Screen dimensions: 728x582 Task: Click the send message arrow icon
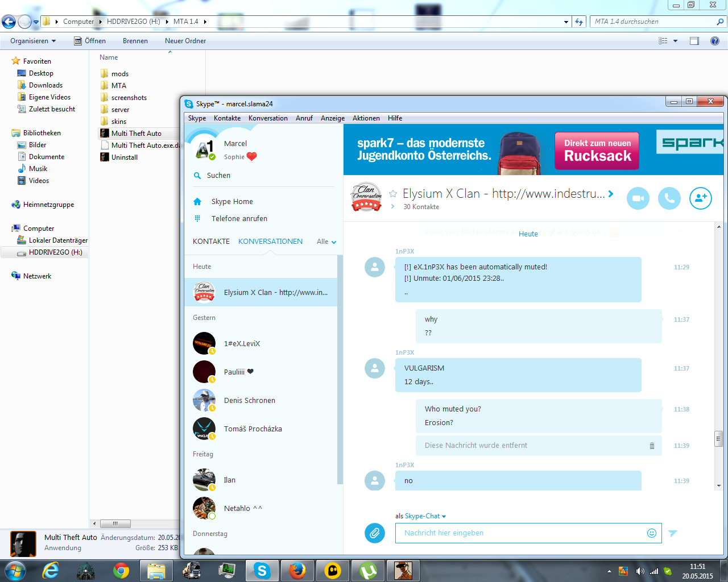point(673,533)
